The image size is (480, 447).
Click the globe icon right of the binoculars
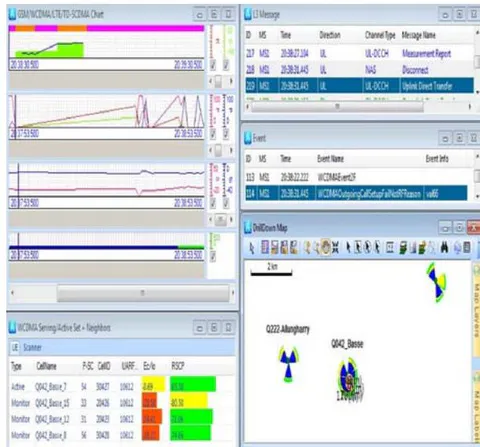point(457,248)
